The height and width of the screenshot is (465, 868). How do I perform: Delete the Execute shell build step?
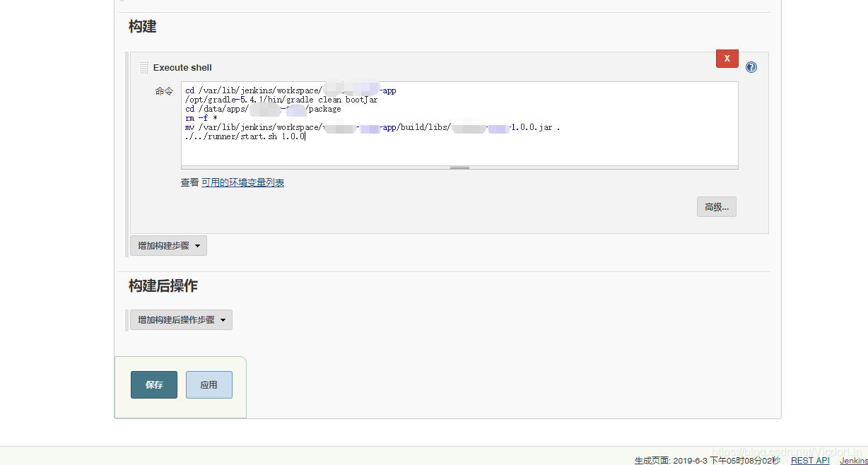pos(727,59)
